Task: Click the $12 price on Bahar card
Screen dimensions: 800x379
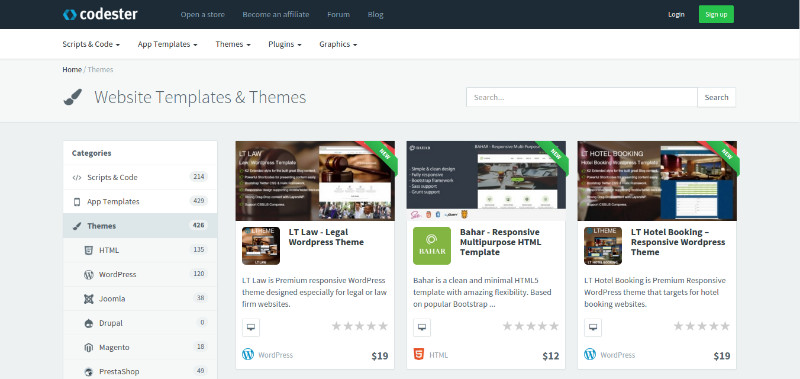Action: [x=551, y=356]
